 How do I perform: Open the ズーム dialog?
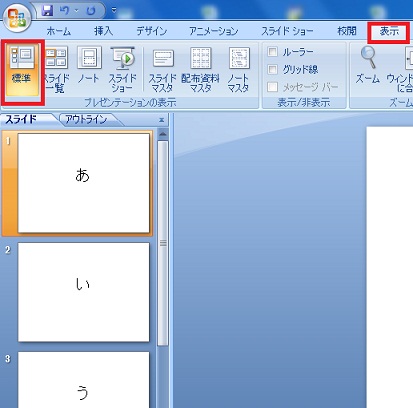point(368,65)
